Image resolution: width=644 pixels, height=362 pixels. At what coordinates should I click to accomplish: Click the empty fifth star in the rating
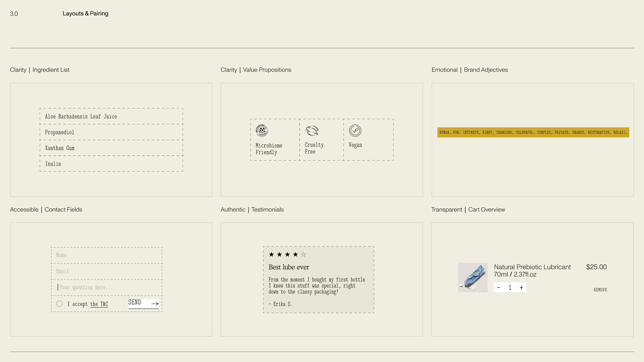pos(304,254)
